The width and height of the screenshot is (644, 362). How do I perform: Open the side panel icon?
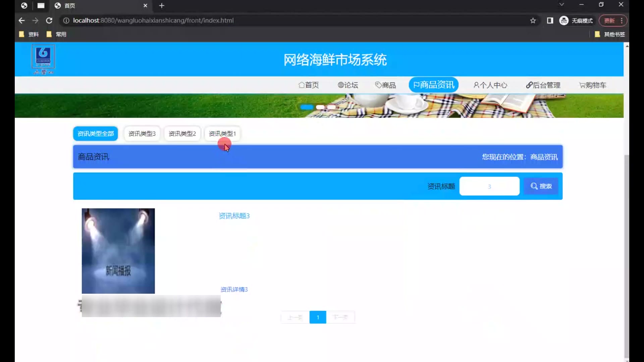click(x=550, y=20)
